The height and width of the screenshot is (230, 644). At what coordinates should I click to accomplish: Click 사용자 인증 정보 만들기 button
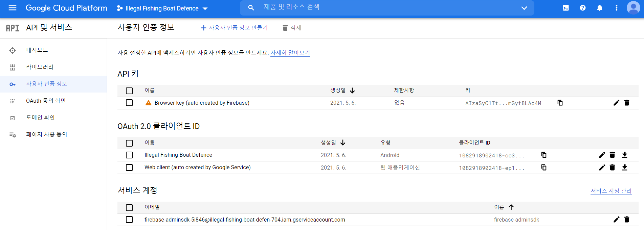tap(234, 28)
